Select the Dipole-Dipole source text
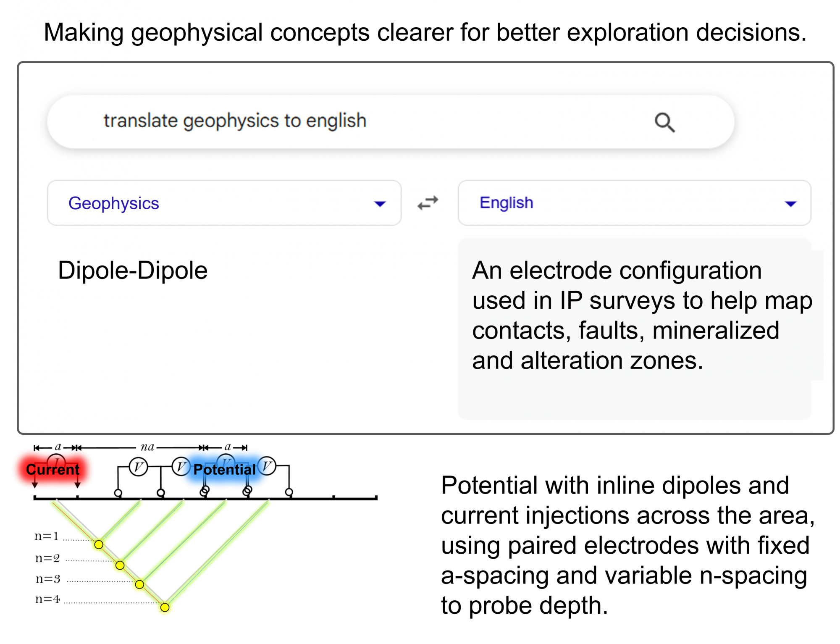Screen dimensions: 840x644 133,270
